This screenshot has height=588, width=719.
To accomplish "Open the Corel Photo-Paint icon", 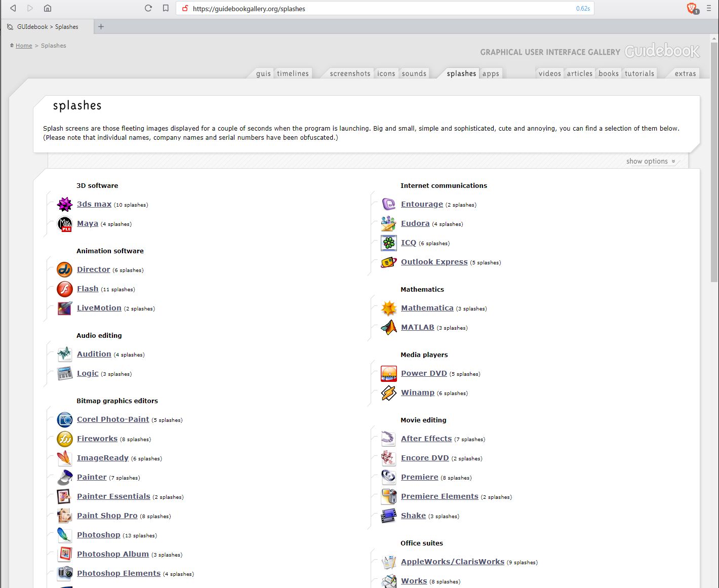I will tap(65, 420).
